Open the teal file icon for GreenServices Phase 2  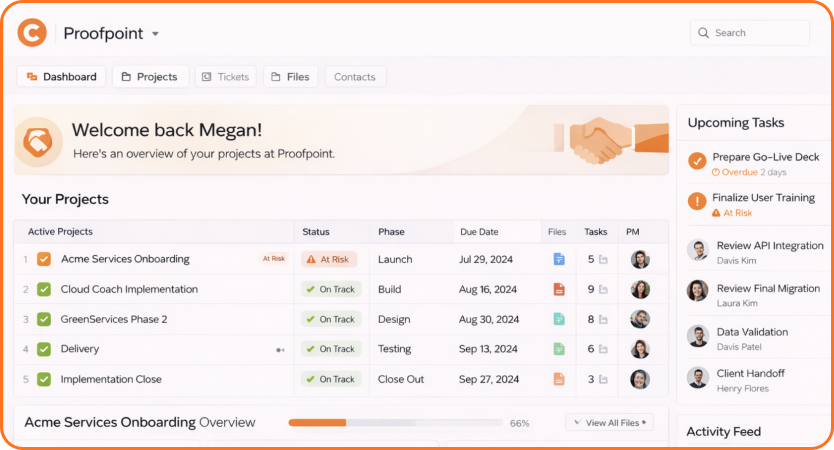pos(559,319)
